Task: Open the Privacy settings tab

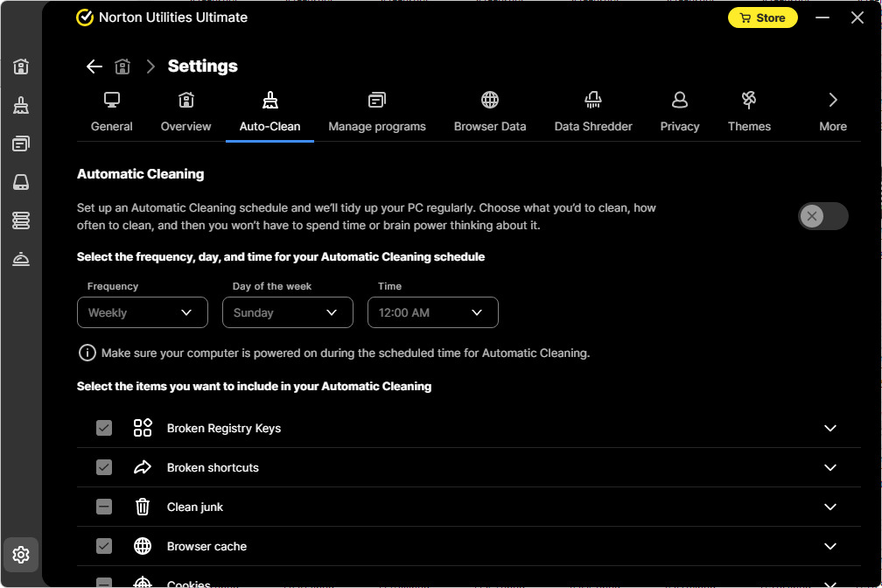Action: coord(680,109)
